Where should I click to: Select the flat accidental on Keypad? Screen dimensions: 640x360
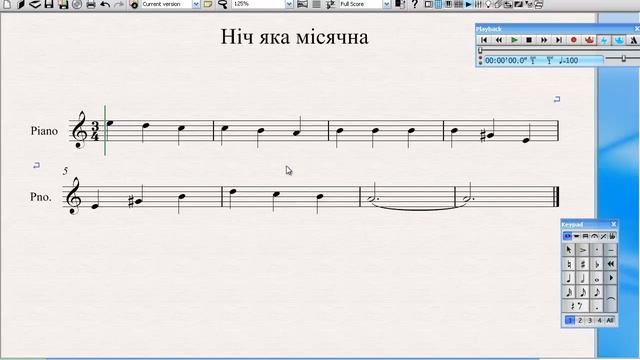[x=597, y=264]
